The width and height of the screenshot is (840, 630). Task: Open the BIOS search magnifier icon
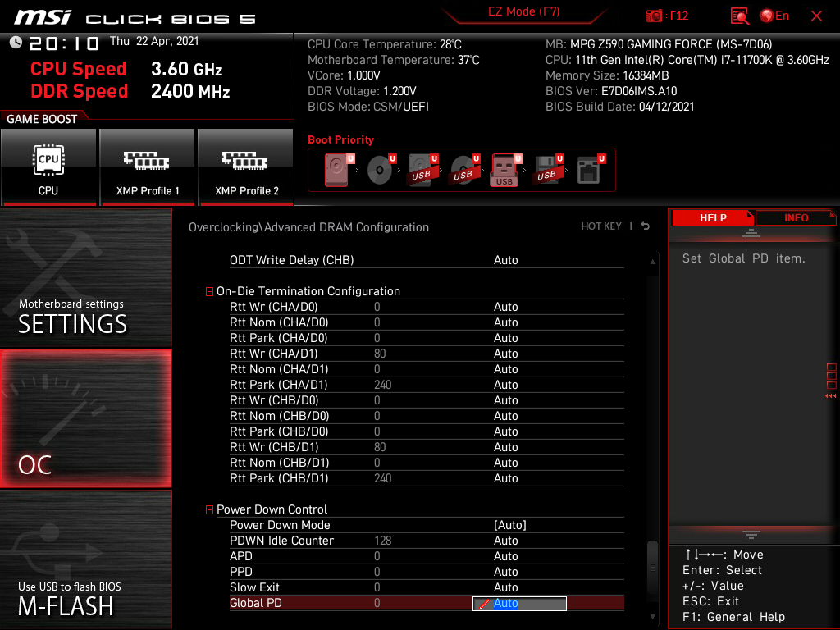coord(739,16)
